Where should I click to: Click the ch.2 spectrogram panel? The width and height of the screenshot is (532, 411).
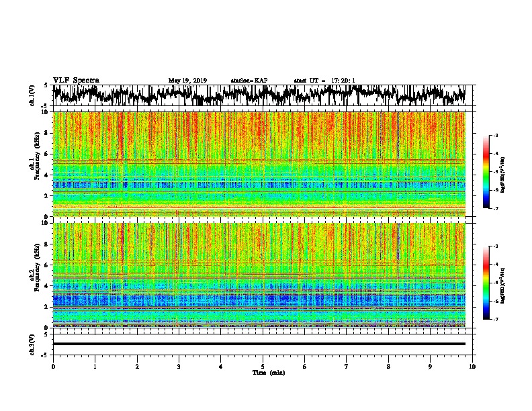click(259, 275)
